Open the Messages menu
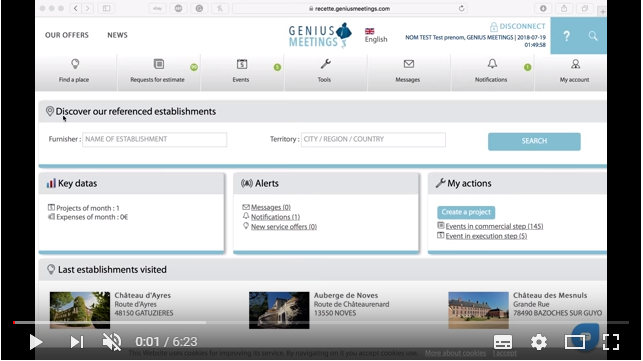 (x=409, y=72)
